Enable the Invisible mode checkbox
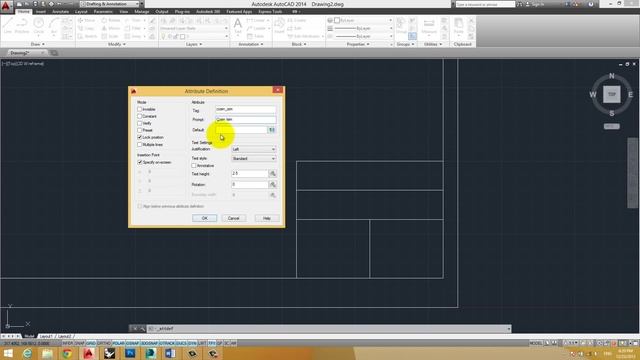Image resolution: width=640 pixels, height=360 pixels. [x=140, y=109]
